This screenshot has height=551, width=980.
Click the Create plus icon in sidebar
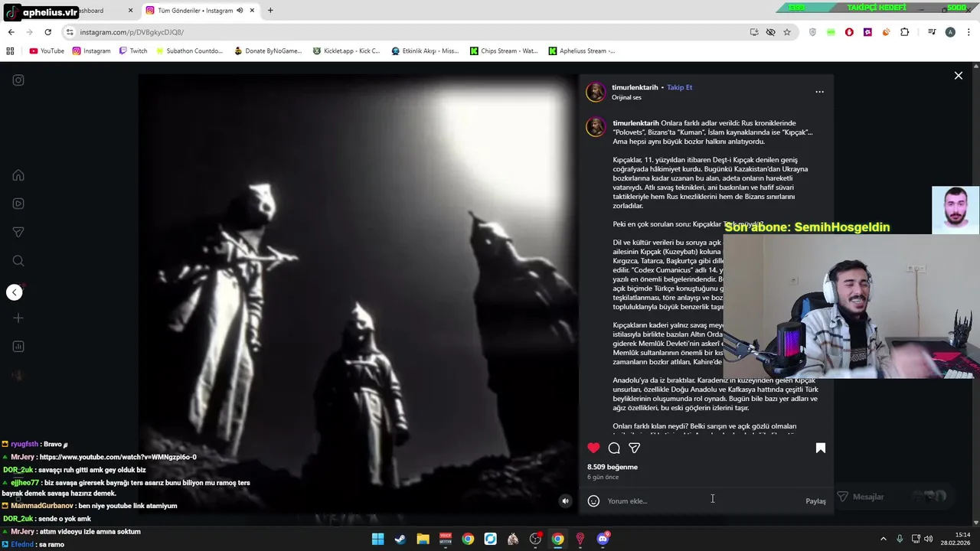18,318
